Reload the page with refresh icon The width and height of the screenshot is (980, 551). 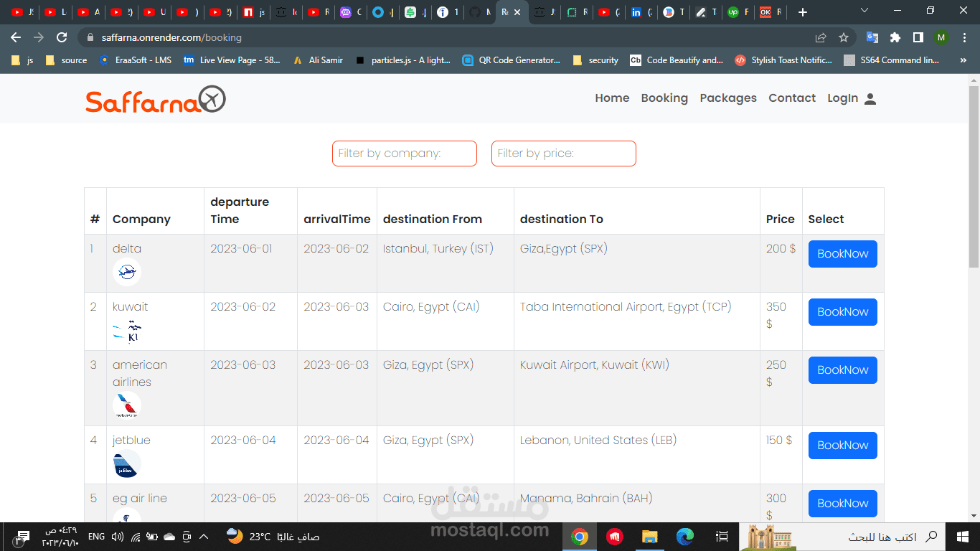point(62,37)
